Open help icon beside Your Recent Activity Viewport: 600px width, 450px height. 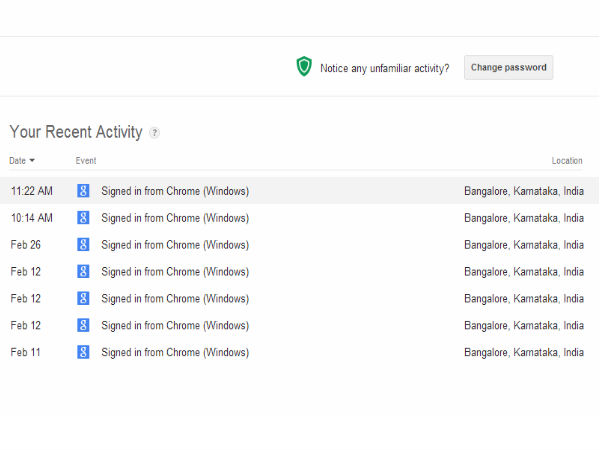pos(154,133)
